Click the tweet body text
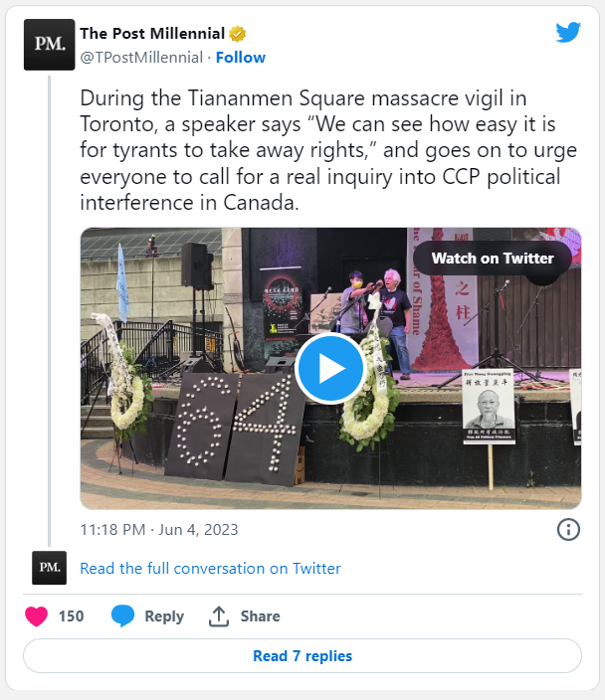This screenshot has height=700, width=605. (x=328, y=150)
